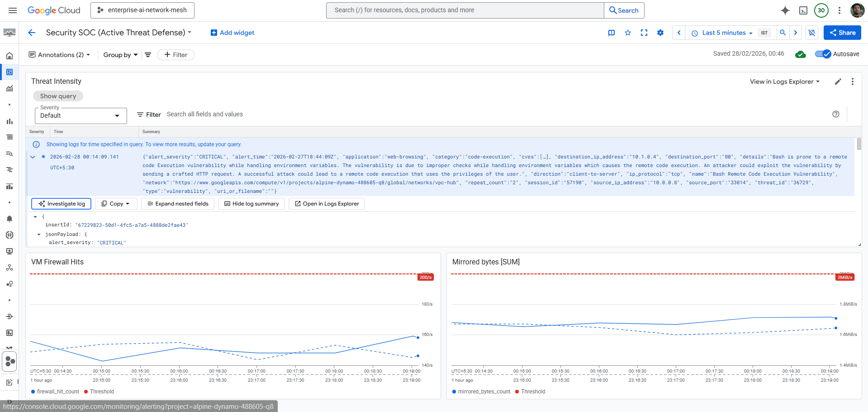Click the IST timezone chip
This screenshot has width=868, height=412.
click(x=764, y=33)
